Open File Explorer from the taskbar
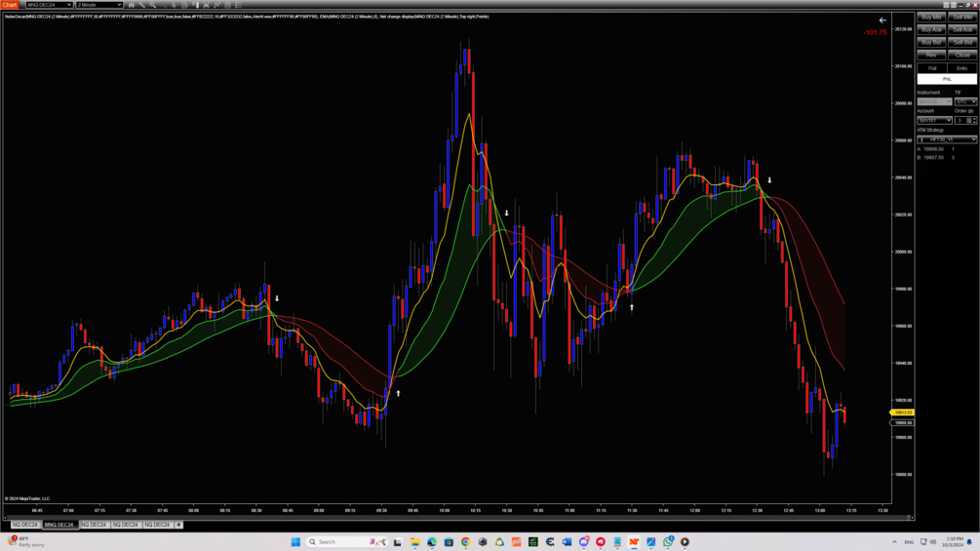The image size is (980, 551). (414, 541)
